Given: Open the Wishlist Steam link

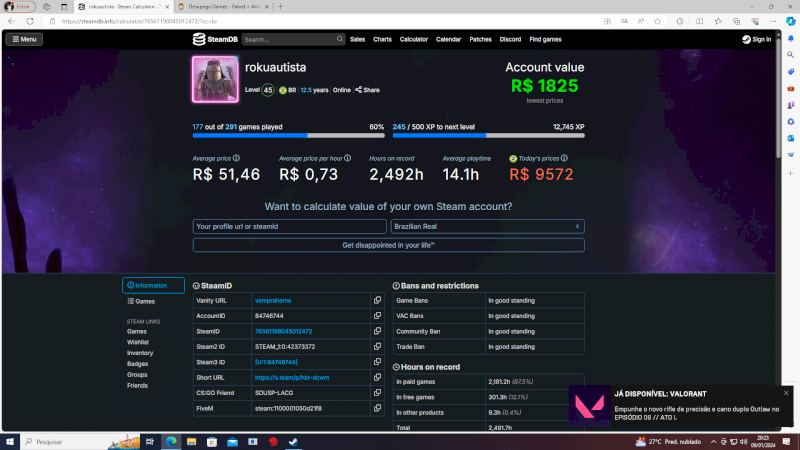Looking at the screenshot, I should [x=138, y=342].
